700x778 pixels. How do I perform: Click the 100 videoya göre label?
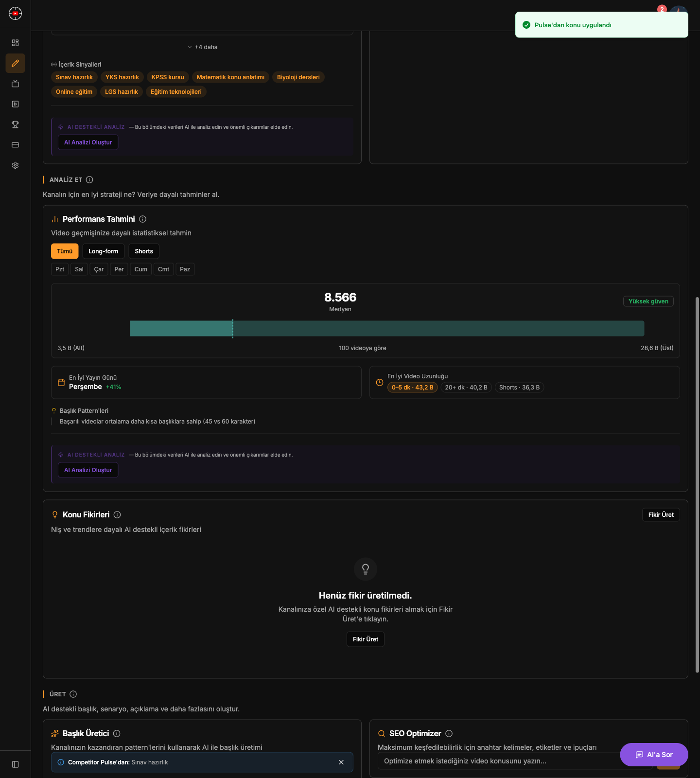tap(363, 348)
